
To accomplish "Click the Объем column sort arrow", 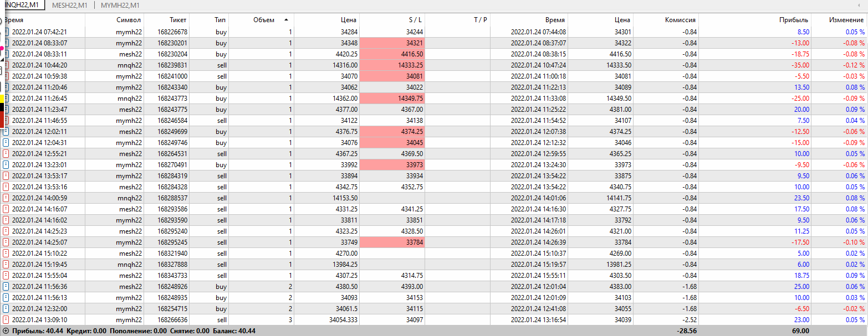I will [286, 19].
